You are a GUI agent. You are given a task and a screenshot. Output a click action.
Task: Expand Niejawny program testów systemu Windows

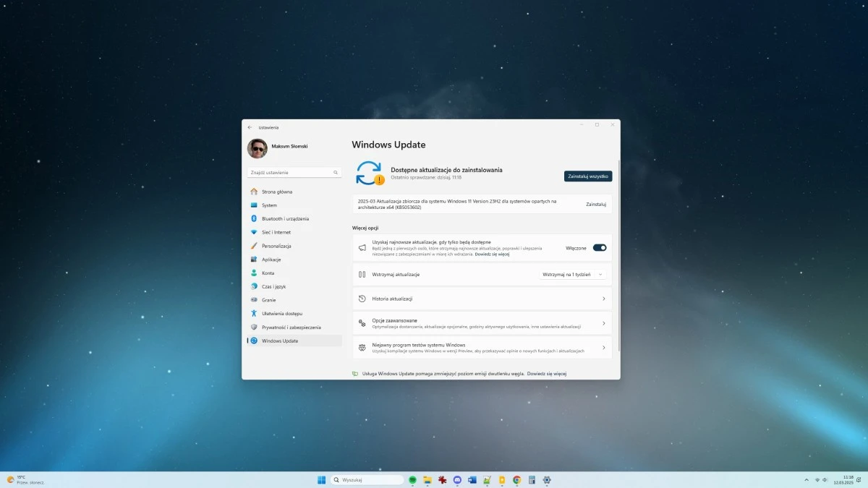[482, 347]
